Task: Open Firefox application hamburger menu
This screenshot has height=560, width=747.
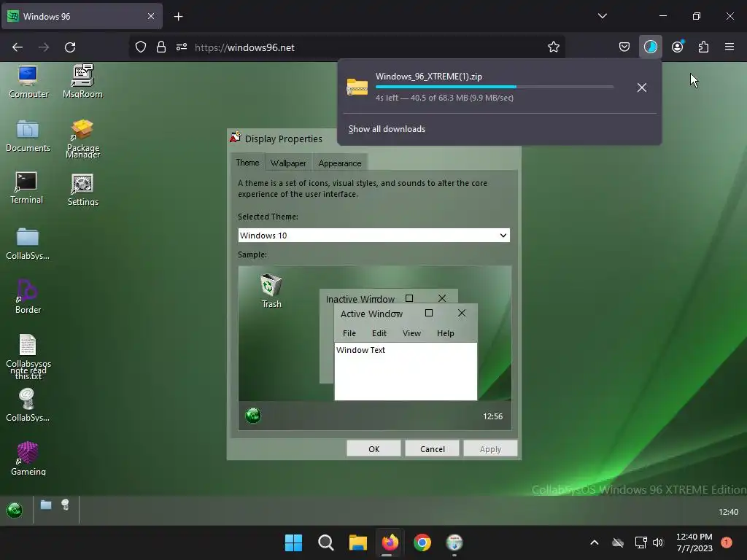Action: coord(729,47)
